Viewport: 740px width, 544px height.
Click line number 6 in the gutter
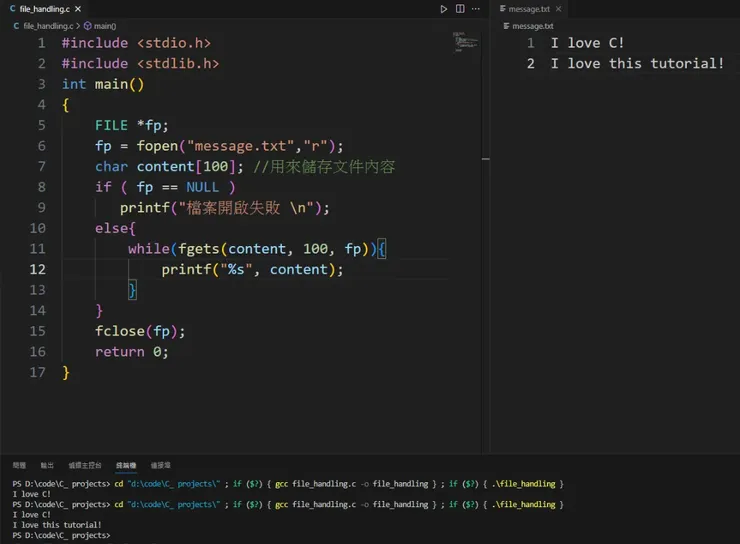pos(42,146)
